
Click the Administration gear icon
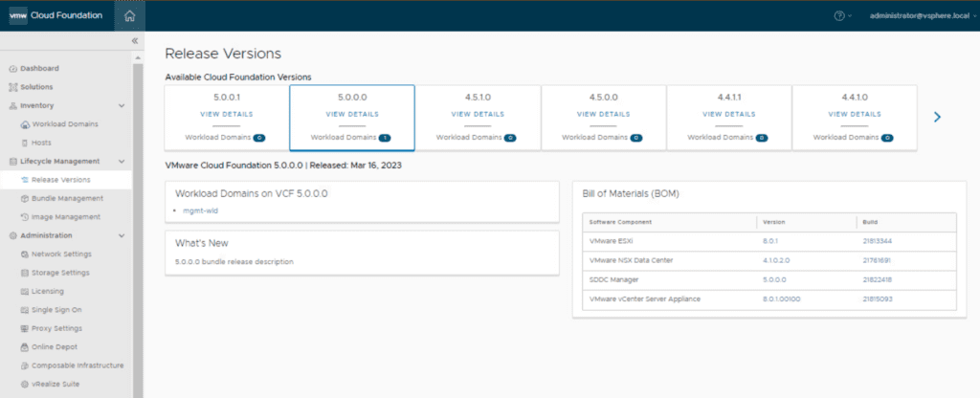tap(13, 236)
